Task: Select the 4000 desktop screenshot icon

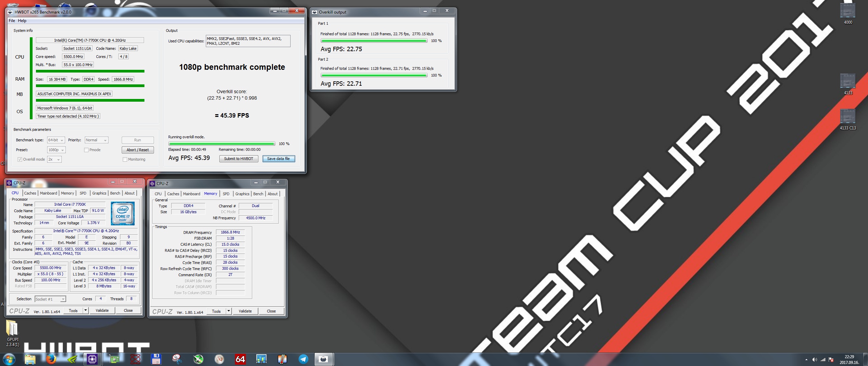Action: [848, 14]
